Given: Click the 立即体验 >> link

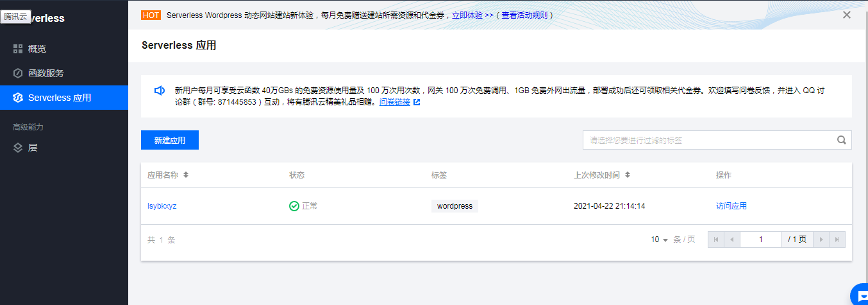Looking at the screenshot, I should [x=473, y=15].
